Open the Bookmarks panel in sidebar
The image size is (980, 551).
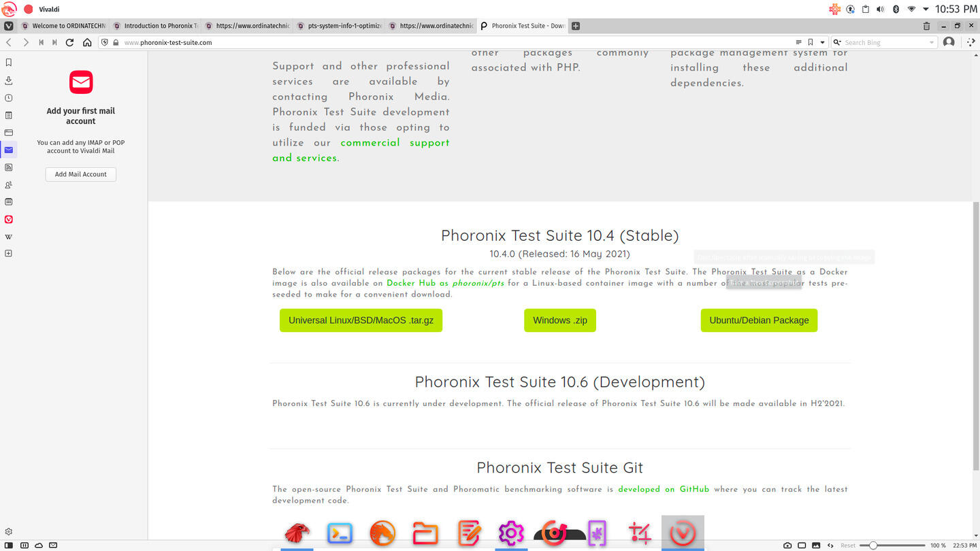pos(9,63)
